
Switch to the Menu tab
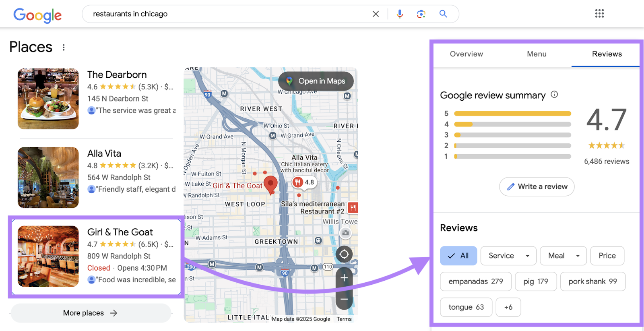coord(537,54)
